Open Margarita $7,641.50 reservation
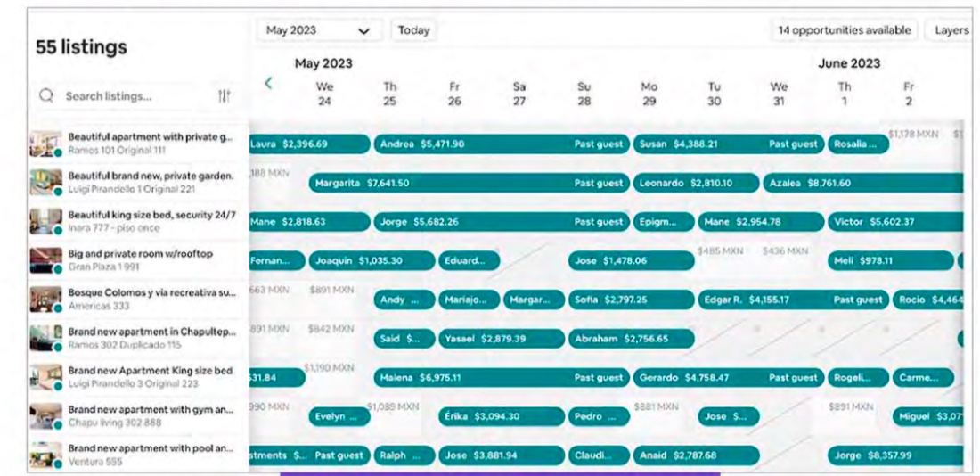Image resolution: width=980 pixels, height=476 pixels. (x=470, y=184)
